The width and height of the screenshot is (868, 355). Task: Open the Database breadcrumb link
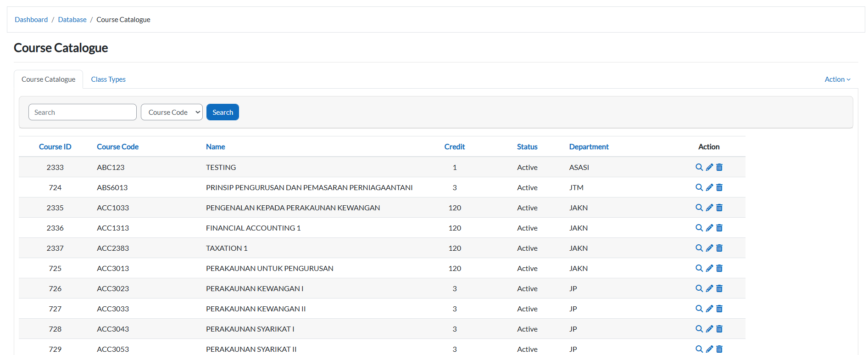point(72,20)
